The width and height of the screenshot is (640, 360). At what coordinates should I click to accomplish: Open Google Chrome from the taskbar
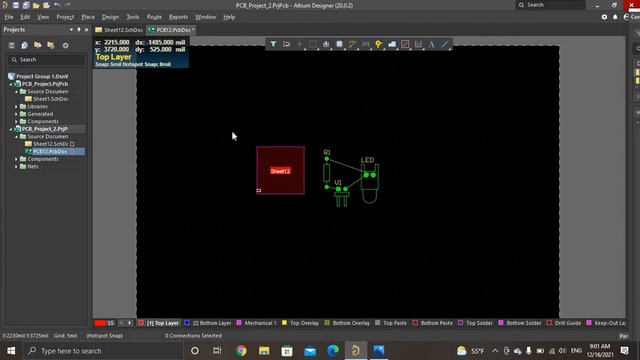coord(241,351)
